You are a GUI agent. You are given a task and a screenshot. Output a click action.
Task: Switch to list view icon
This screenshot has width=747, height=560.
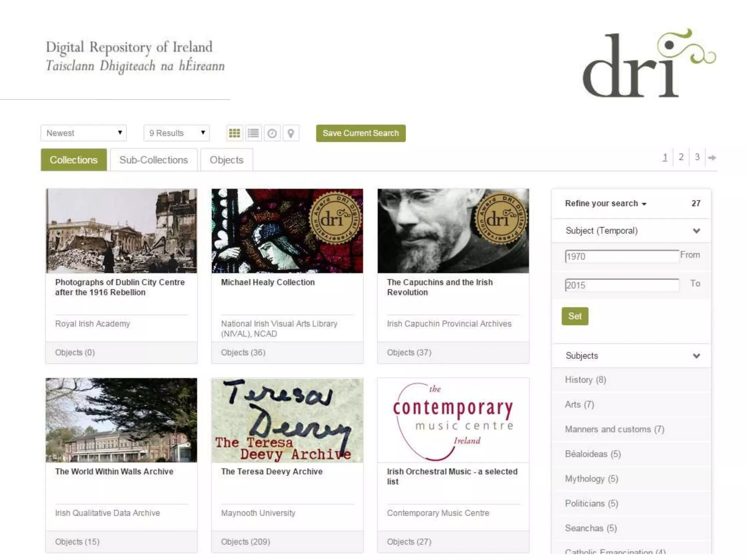(x=253, y=133)
